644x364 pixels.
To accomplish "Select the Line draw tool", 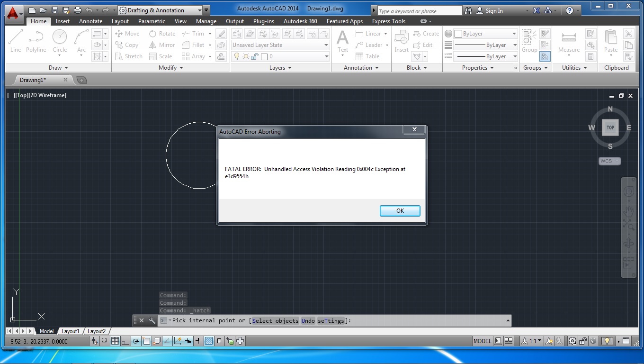I will (16, 41).
